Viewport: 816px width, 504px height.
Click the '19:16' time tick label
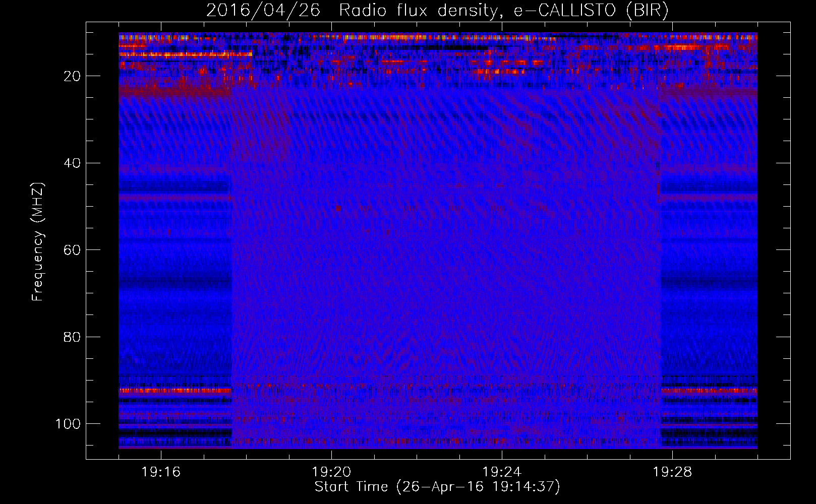[161, 472]
